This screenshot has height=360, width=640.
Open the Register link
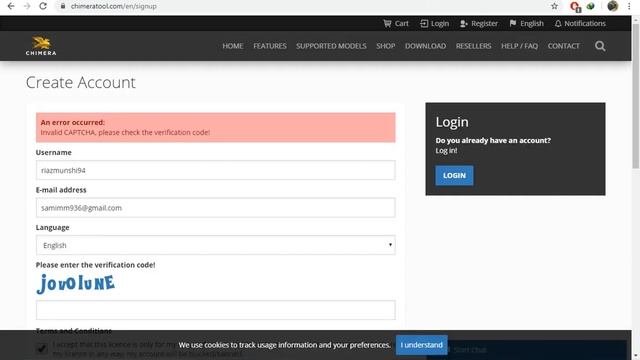coord(484,24)
